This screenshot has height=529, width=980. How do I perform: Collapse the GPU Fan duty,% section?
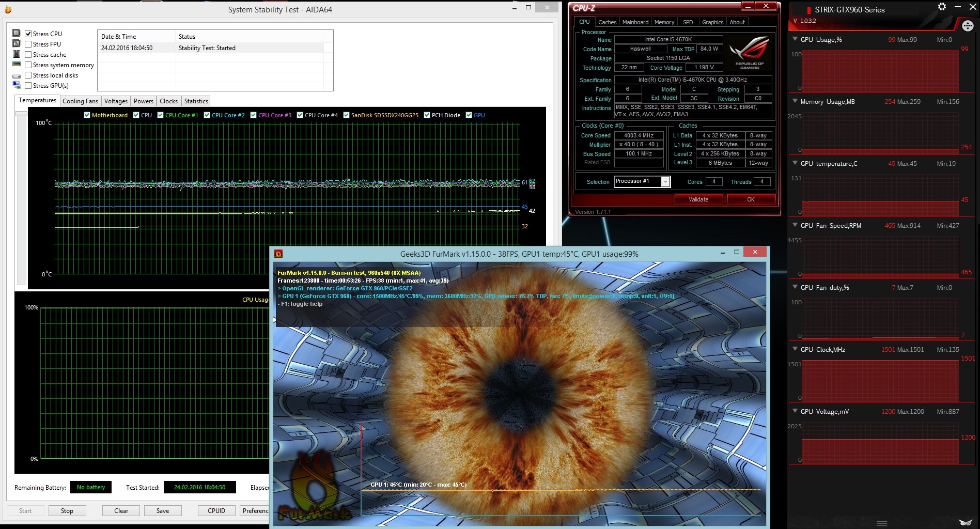795,287
